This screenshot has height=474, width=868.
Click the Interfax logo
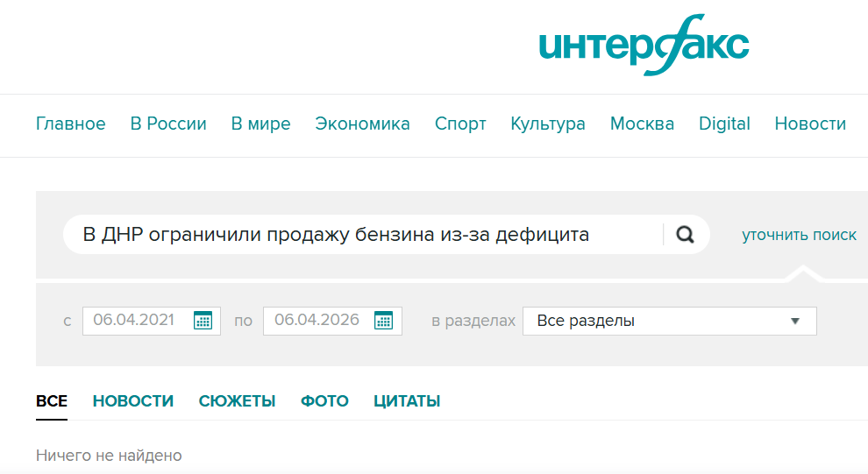click(x=644, y=46)
